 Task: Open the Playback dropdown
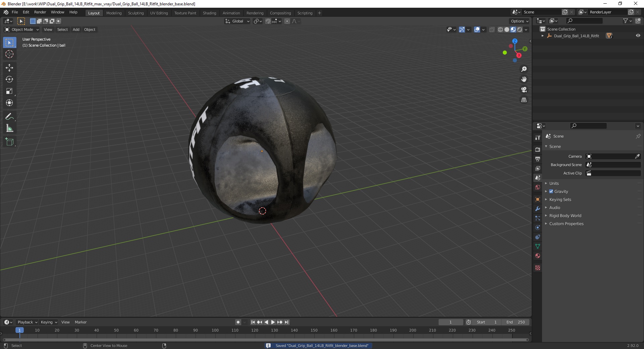tap(27, 322)
